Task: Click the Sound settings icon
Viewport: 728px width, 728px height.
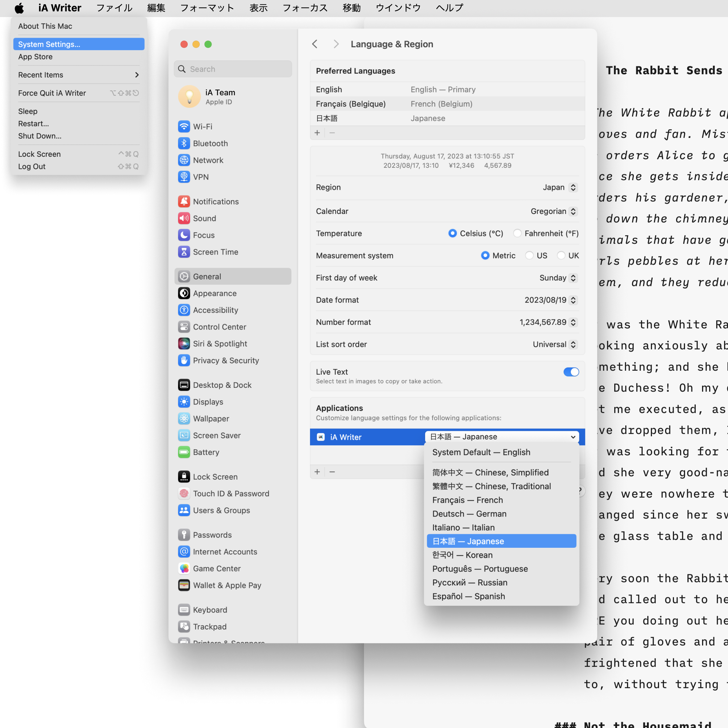Action: (184, 218)
